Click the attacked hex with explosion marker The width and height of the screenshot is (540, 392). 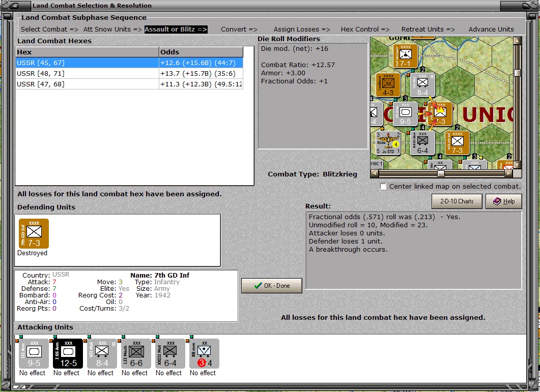440,114
